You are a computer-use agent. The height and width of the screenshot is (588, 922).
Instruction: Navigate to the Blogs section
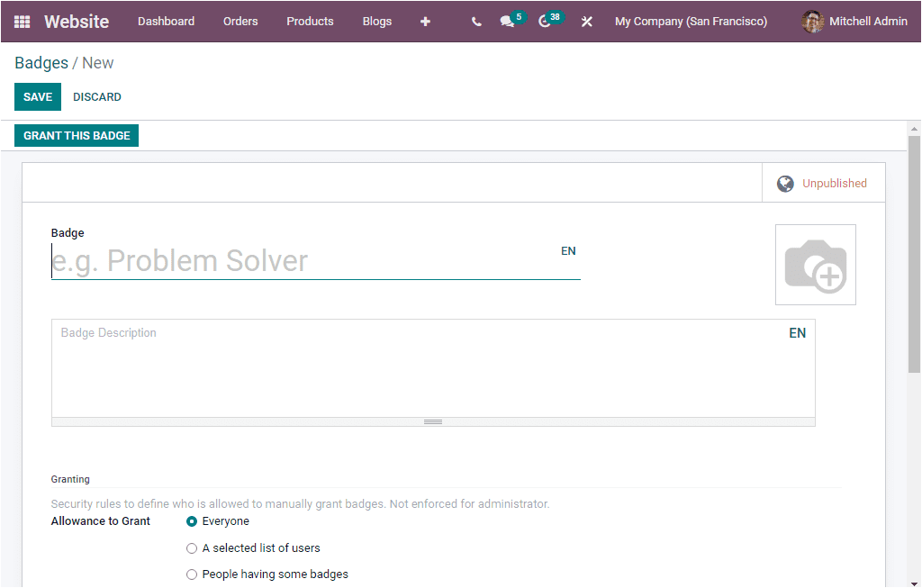click(376, 21)
